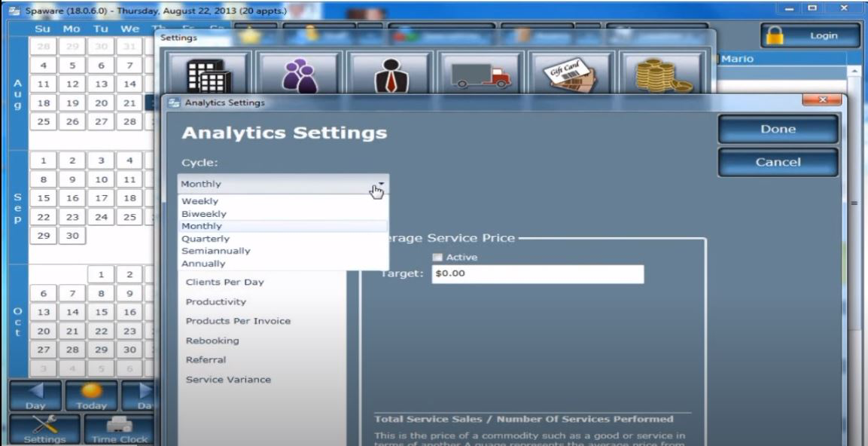Click the Mario staff column header

pos(781,59)
